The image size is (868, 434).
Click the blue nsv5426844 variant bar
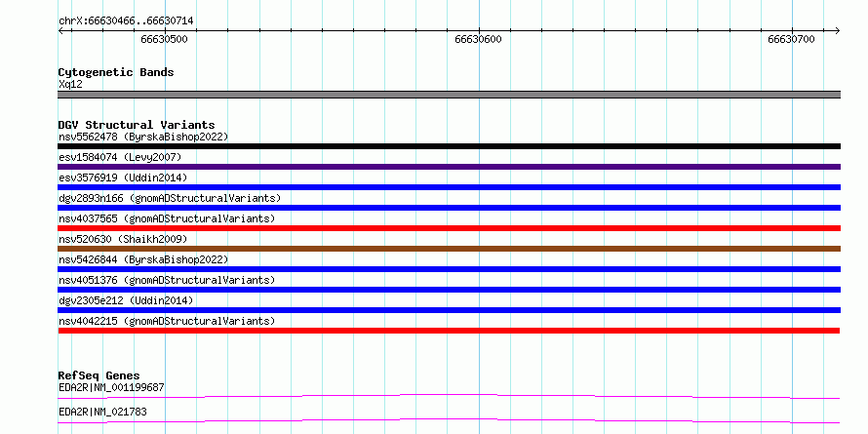(x=450, y=269)
